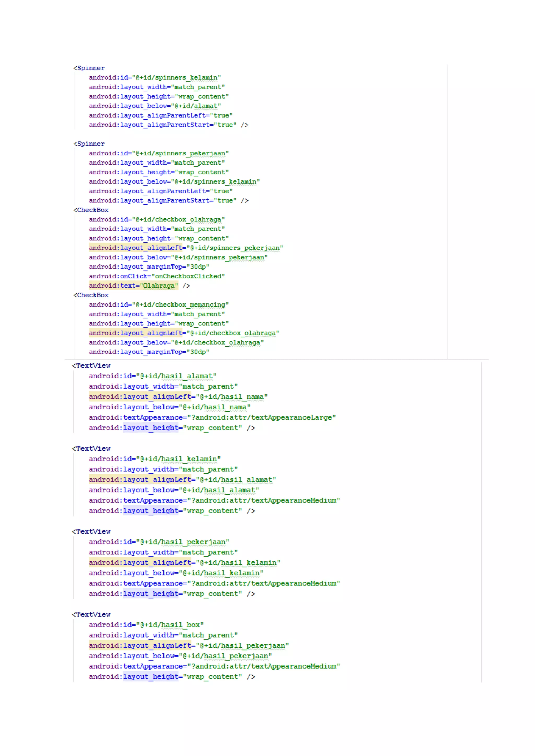Click the first CheckBox opening tag
This screenshot has height=756, width=535.
91,210
